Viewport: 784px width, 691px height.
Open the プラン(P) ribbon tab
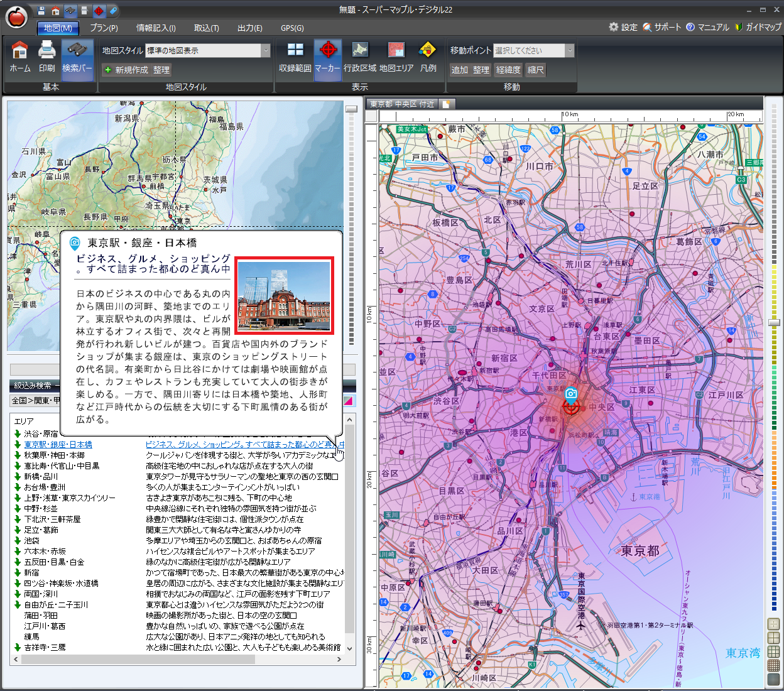point(104,28)
